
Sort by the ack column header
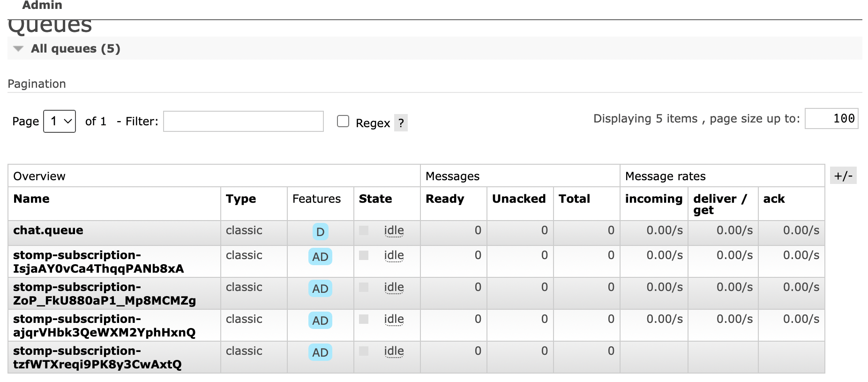[774, 199]
